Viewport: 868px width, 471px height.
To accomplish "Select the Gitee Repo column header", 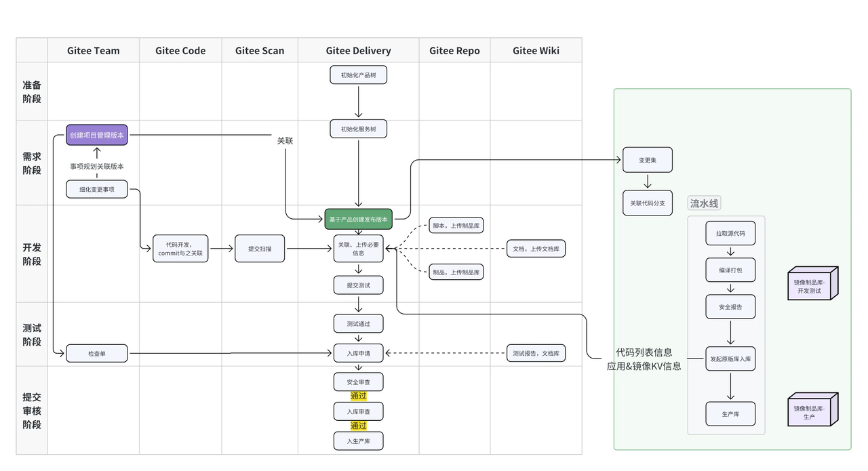I will [454, 51].
